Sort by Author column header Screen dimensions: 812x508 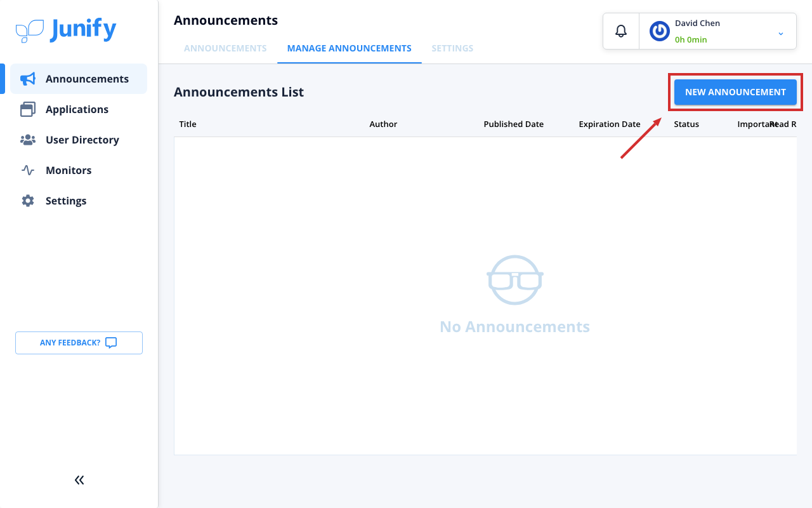point(383,124)
